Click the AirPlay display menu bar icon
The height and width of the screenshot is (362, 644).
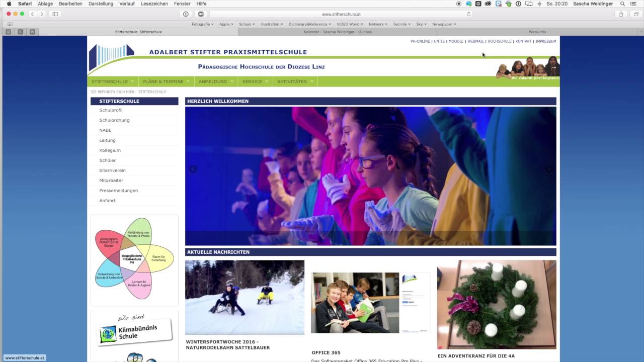pos(529,4)
